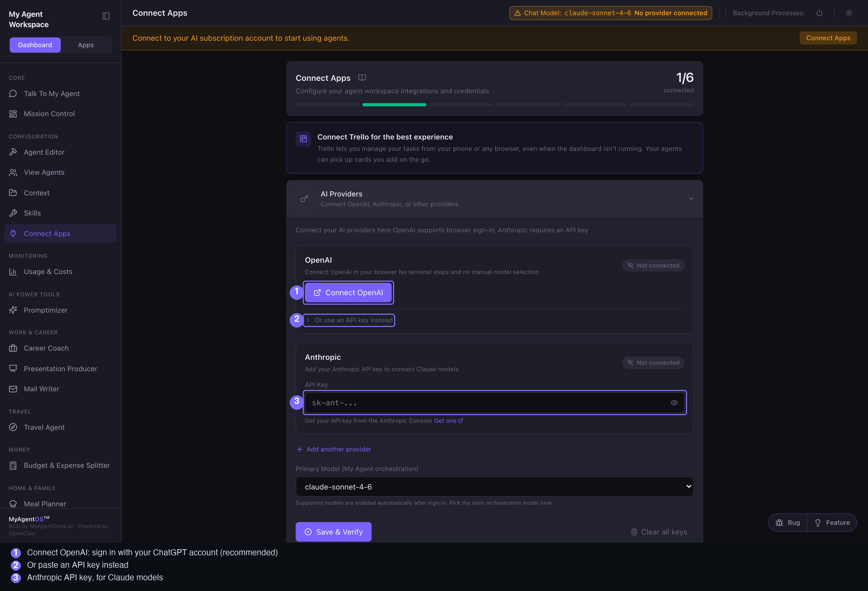Open Skills in sidebar

click(60, 213)
